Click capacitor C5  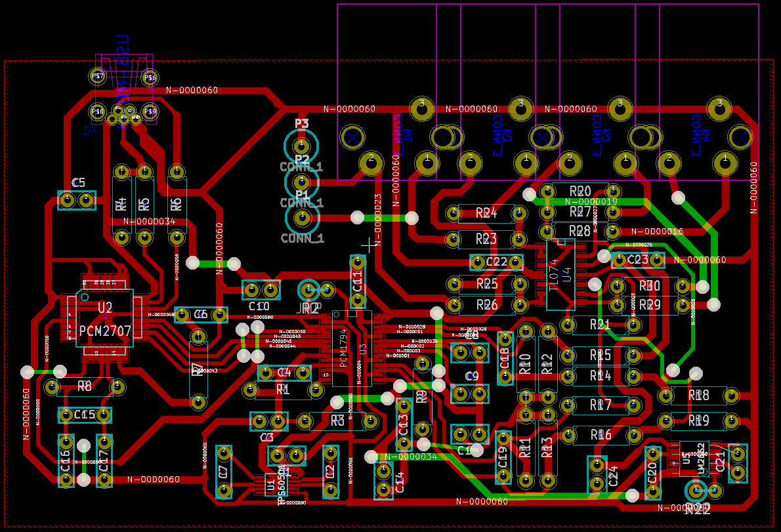[x=77, y=200]
